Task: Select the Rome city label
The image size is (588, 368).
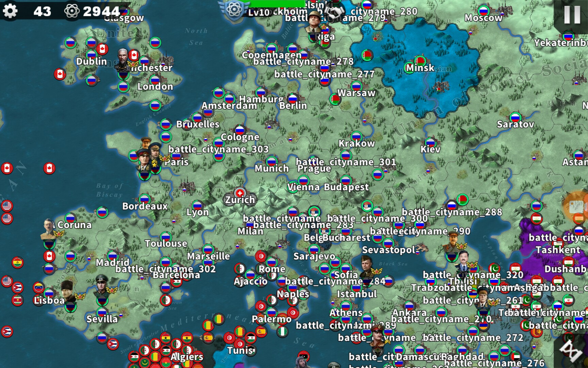Action: coord(272,269)
